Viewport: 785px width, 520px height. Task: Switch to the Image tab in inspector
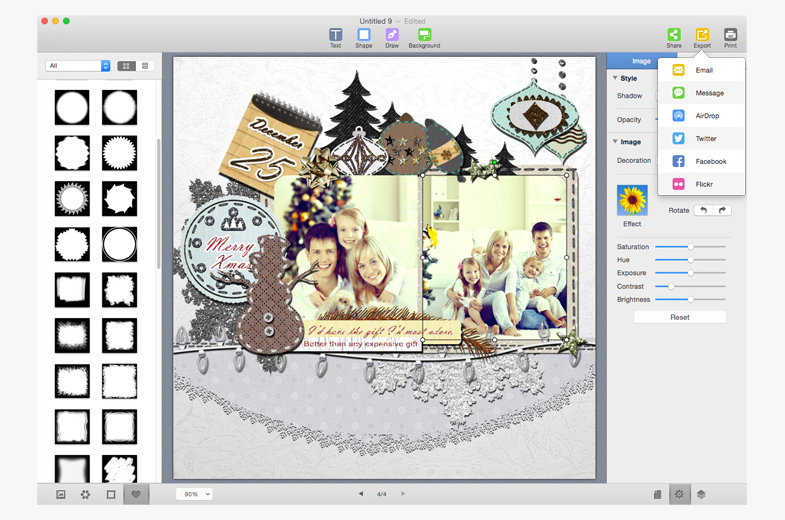[641, 61]
